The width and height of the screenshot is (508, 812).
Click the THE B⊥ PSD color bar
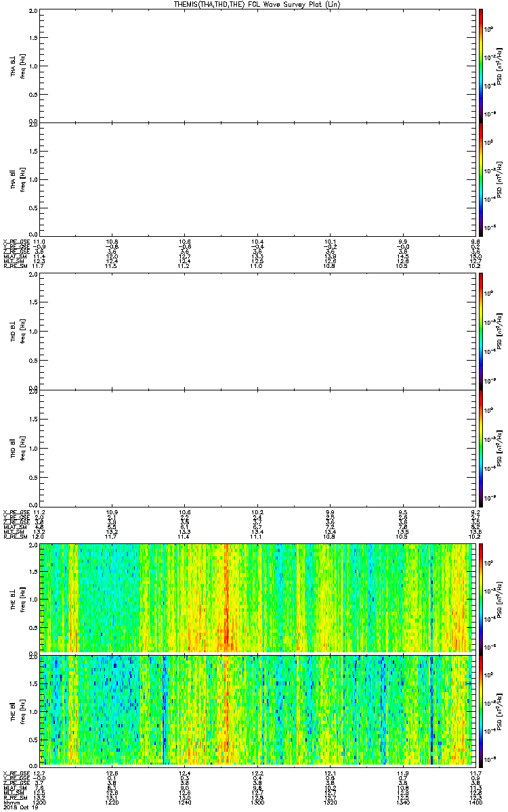[x=481, y=598]
